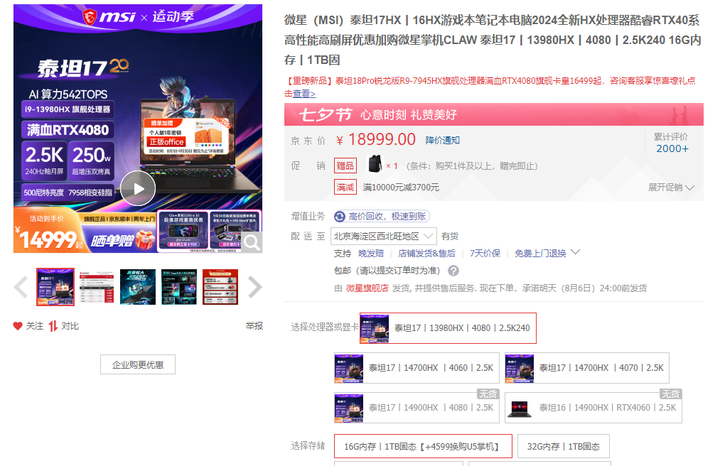
Task: Click the 七夕节 promotion banner
Action: click(494, 114)
